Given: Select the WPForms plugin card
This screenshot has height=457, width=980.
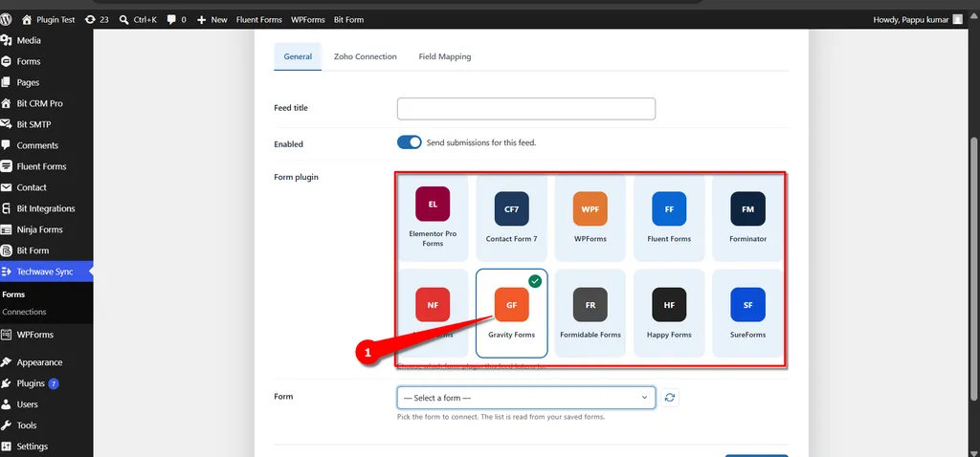Looking at the screenshot, I should tap(590, 217).
